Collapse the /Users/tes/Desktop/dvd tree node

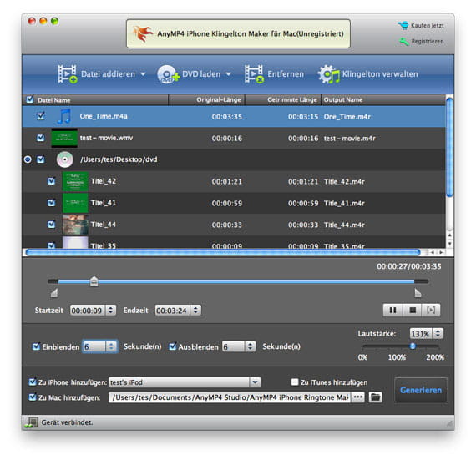pyautogui.click(x=28, y=159)
